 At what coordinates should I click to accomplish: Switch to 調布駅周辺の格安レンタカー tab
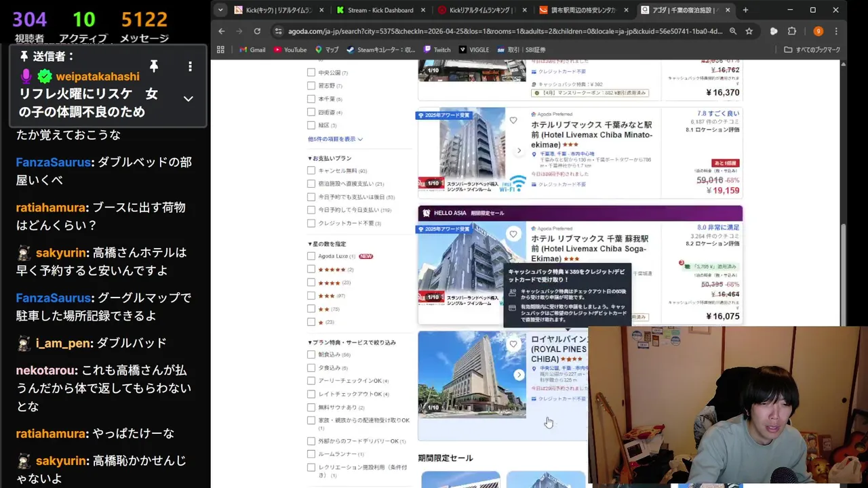[583, 10]
